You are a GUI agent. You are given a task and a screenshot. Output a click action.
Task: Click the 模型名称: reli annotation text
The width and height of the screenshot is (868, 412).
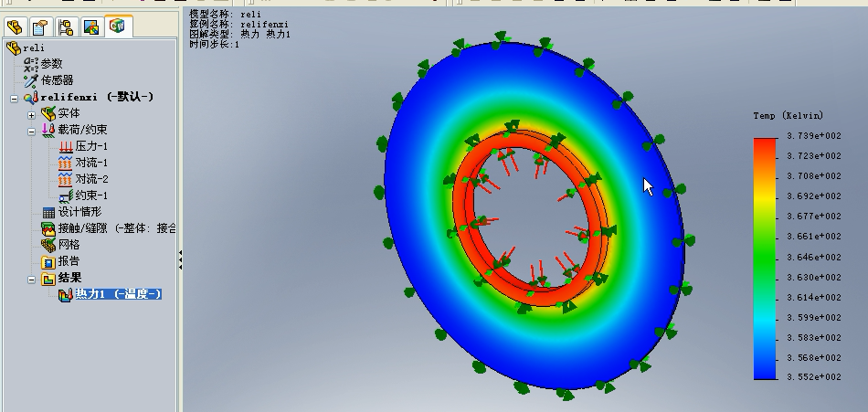[225, 14]
